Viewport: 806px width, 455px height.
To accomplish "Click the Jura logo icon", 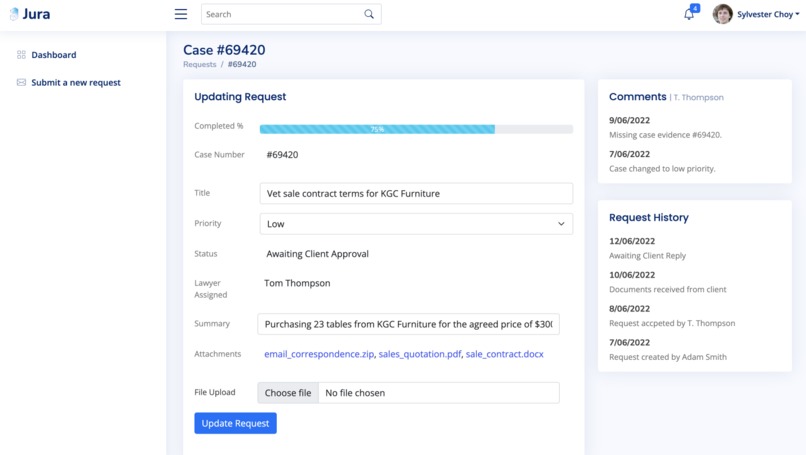I will click(x=14, y=14).
